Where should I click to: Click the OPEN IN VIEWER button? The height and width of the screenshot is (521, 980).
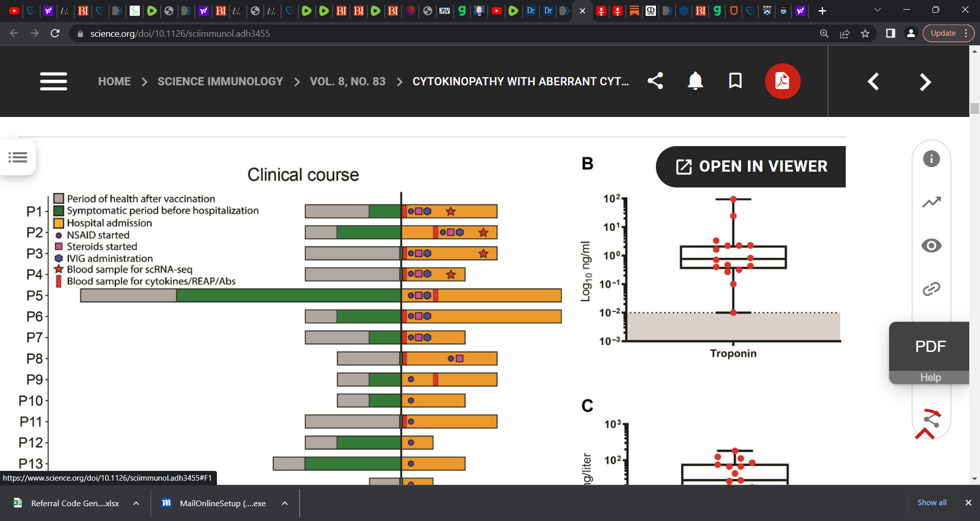750,167
